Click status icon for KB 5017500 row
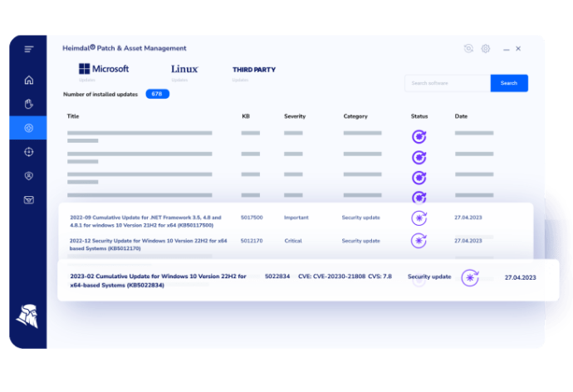Viewport: 573px width, 392px height. [x=419, y=218]
